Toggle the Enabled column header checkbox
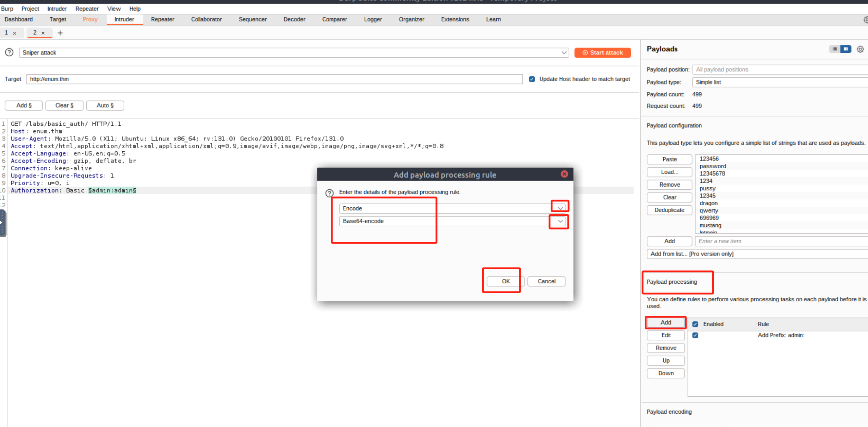Image resolution: width=868 pixels, height=427 pixels. click(695, 324)
